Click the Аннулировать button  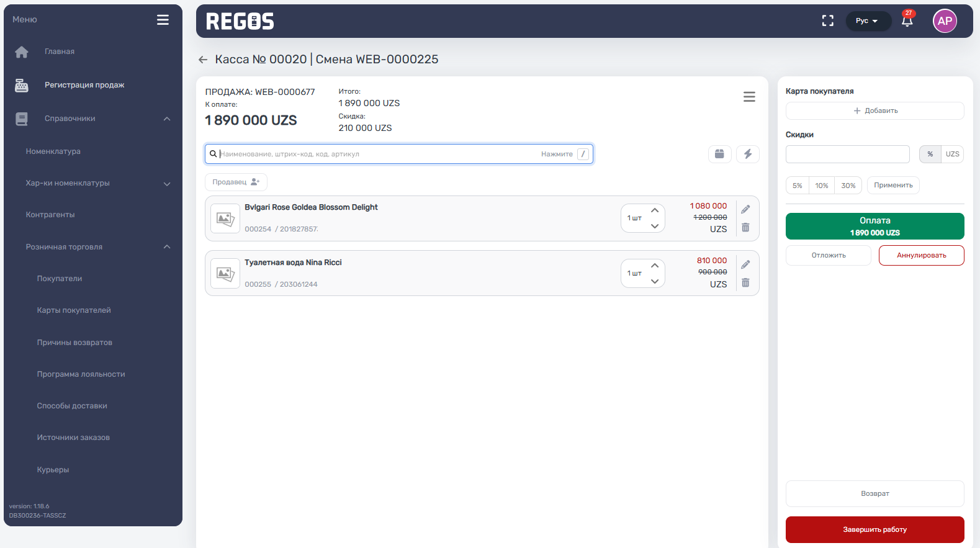coord(921,255)
